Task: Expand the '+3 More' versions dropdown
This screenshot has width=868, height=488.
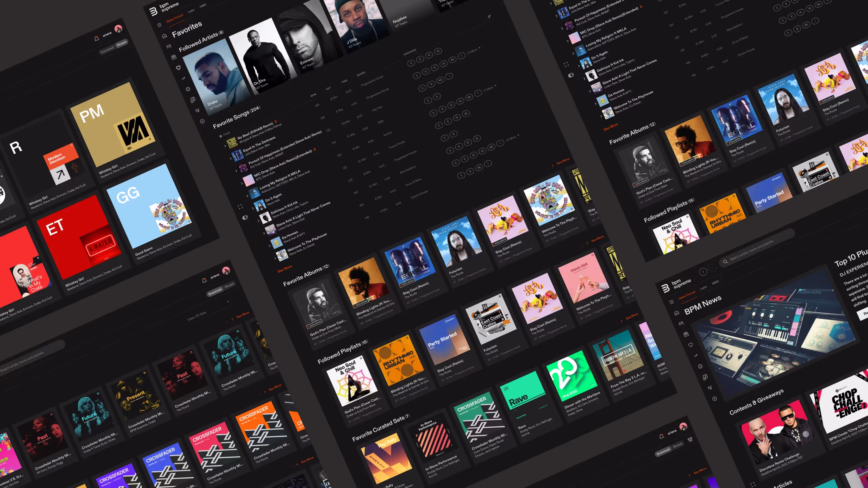Action: point(473,51)
